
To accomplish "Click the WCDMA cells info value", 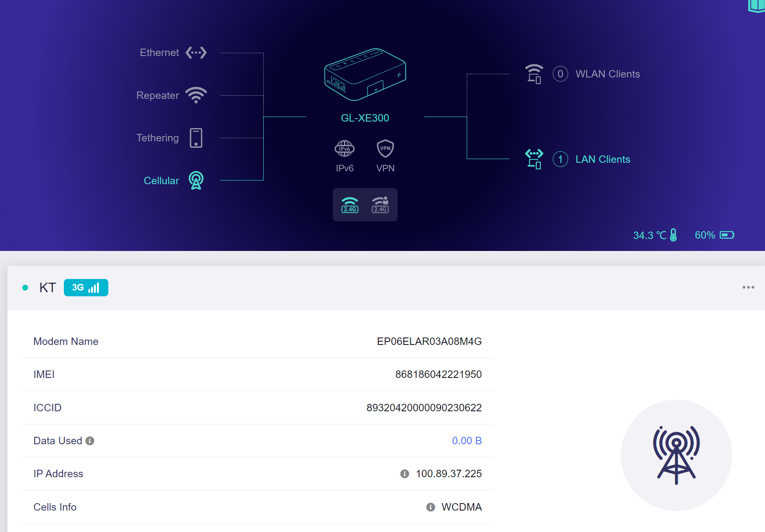I will pyautogui.click(x=461, y=507).
